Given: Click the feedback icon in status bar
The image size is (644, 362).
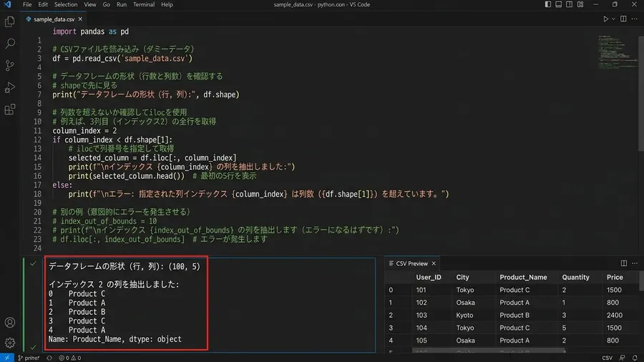Looking at the screenshot, I should (623, 358).
